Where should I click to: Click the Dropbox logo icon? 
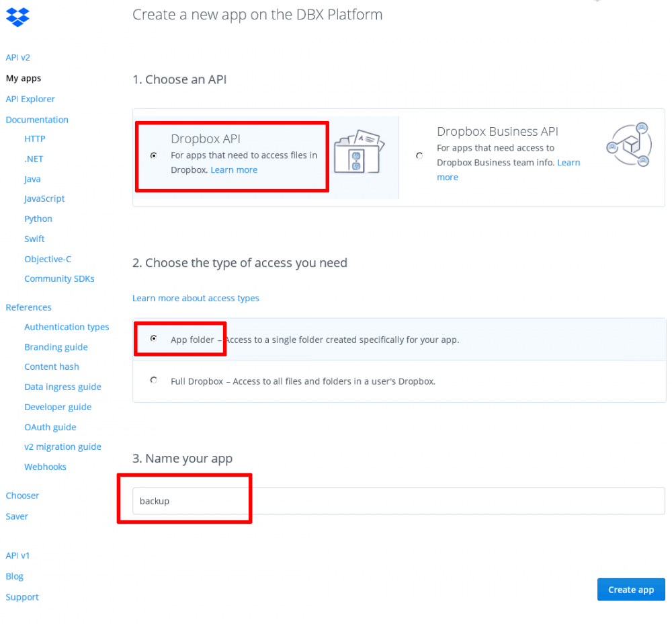click(17, 16)
